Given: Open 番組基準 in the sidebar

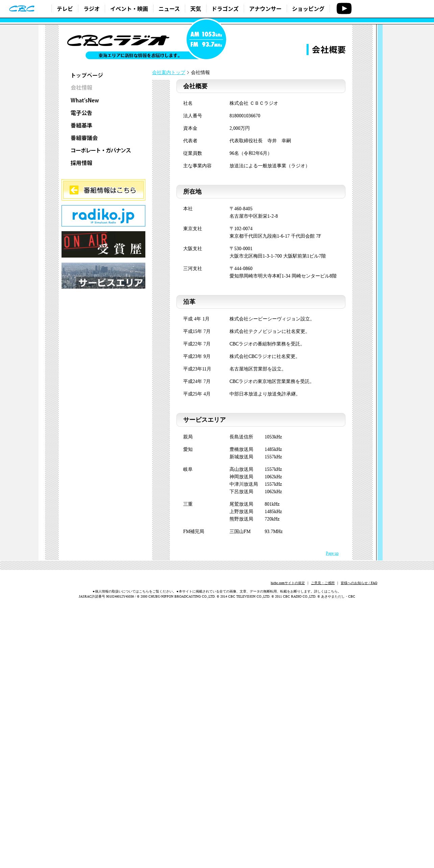Looking at the screenshot, I should [81, 125].
